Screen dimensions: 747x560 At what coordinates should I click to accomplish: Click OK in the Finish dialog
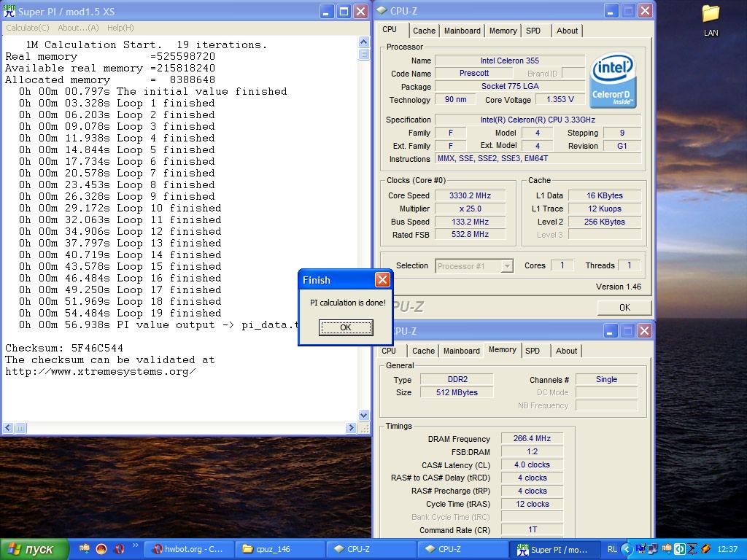coord(345,327)
